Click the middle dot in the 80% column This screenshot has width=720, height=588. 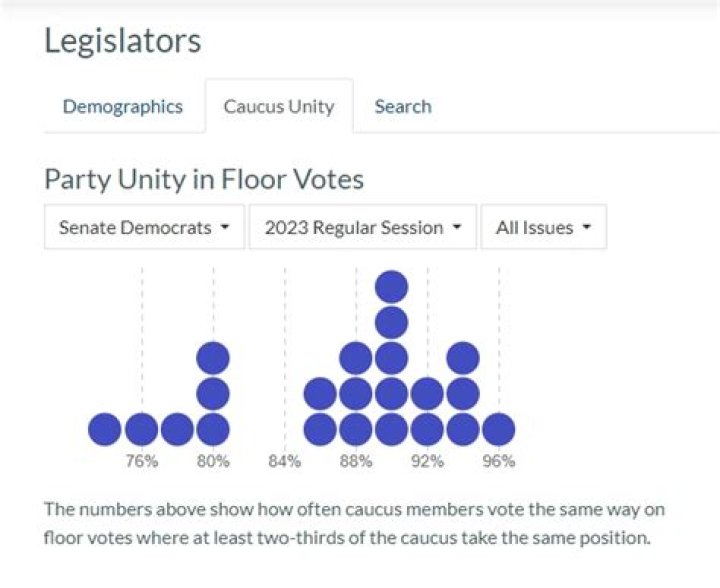tap(213, 393)
